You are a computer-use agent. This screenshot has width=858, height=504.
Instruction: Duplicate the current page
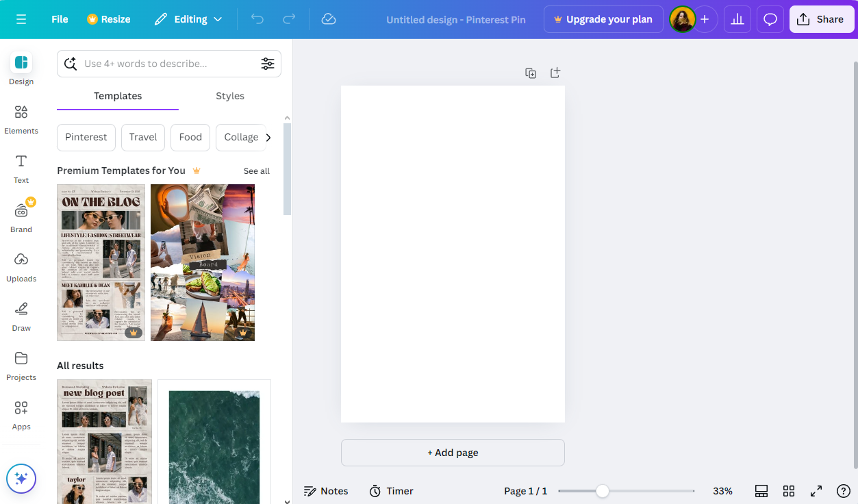coord(531,73)
